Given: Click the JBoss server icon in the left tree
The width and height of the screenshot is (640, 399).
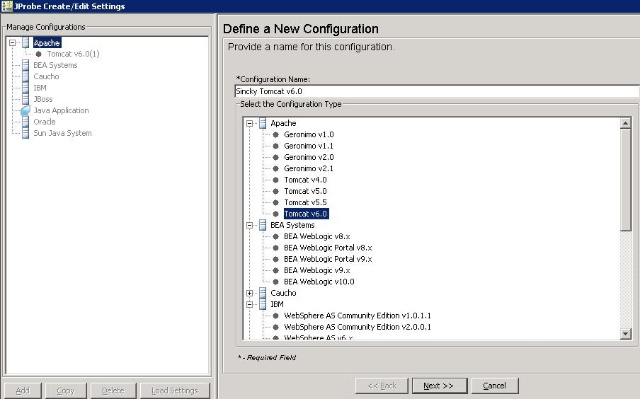Looking at the screenshot, I should click(25, 99).
